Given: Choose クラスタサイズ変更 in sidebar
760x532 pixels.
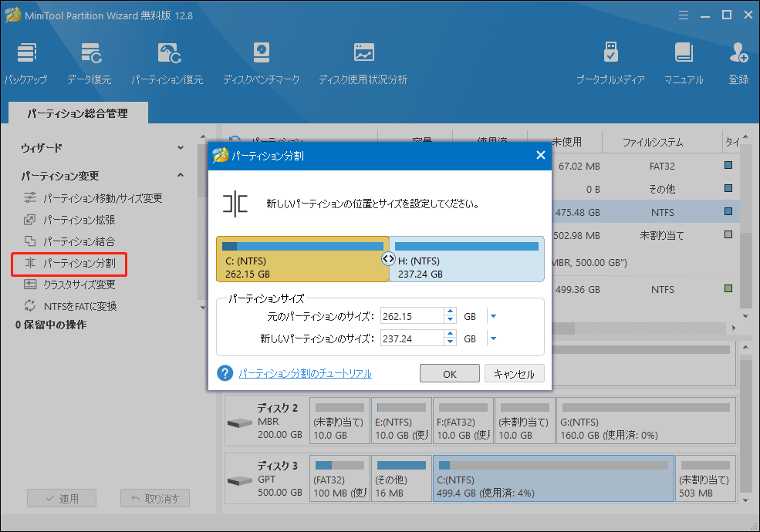Looking at the screenshot, I should (x=69, y=285).
